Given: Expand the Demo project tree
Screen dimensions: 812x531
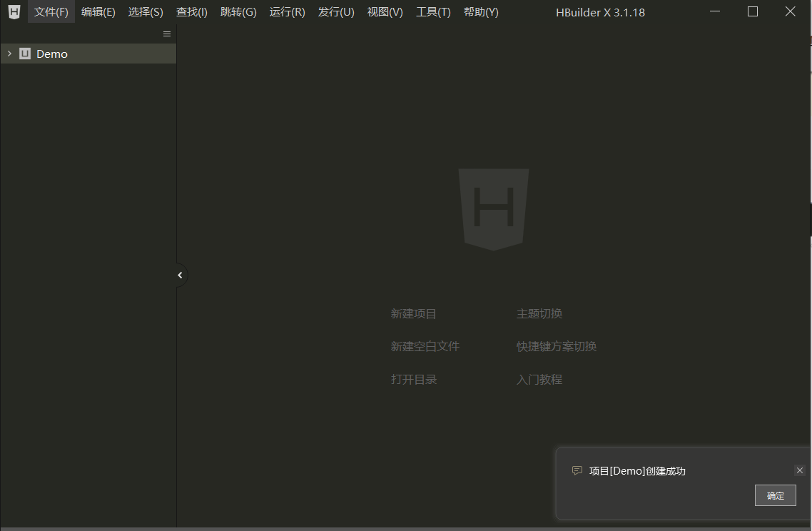Looking at the screenshot, I should pyautogui.click(x=9, y=54).
